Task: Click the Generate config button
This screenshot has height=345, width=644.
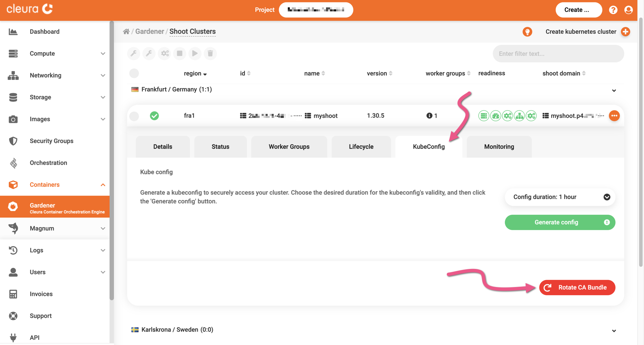Action: pos(560,222)
